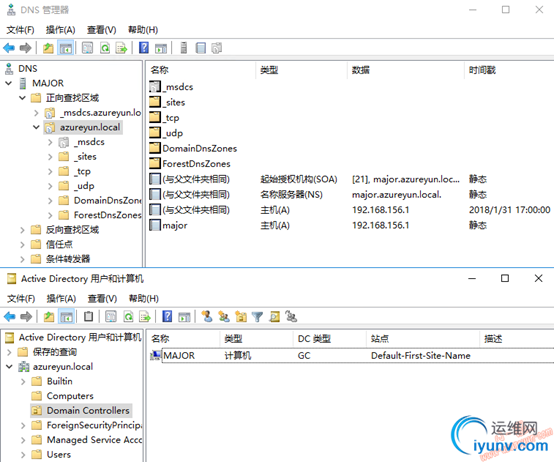Viewport: 554px width, 462px height.
Task: Export list in DNS Manager toolbar
Action: [x=121, y=48]
